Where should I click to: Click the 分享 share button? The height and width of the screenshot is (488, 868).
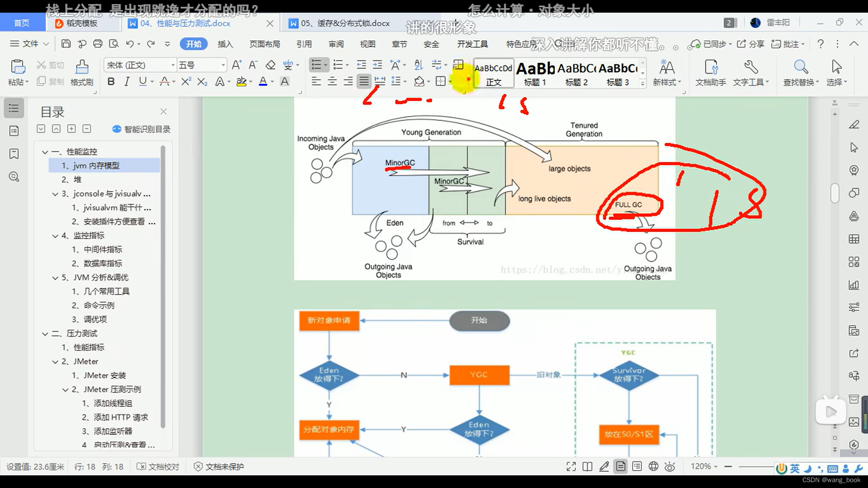750,44
